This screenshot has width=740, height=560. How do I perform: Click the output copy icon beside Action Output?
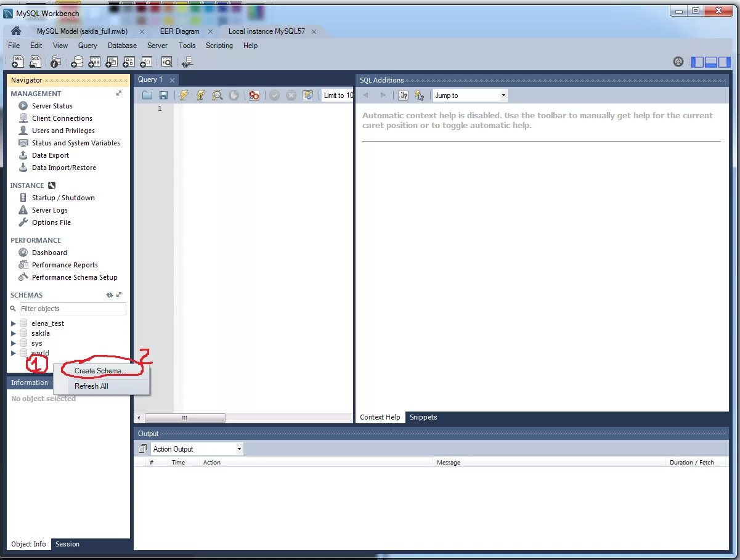click(x=142, y=449)
